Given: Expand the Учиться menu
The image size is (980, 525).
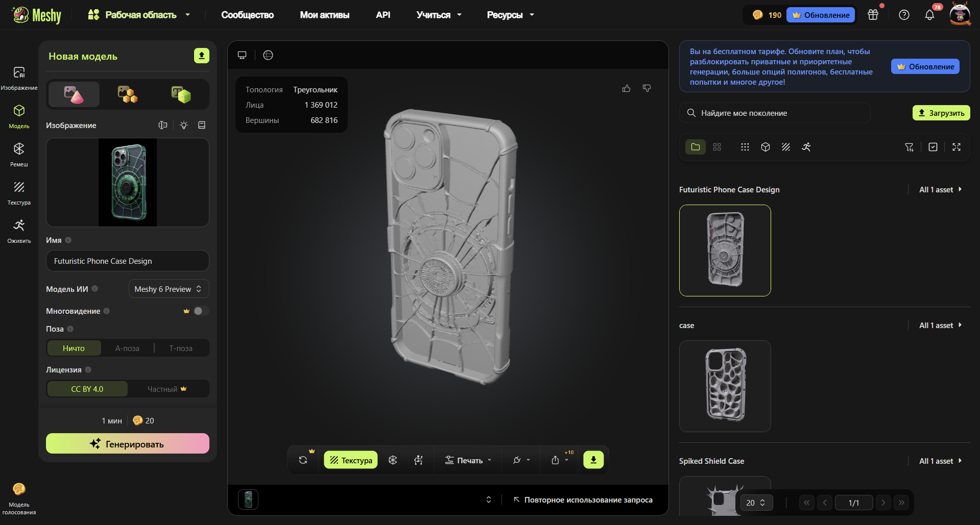Looking at the screenshot, I should click(439, 15).
